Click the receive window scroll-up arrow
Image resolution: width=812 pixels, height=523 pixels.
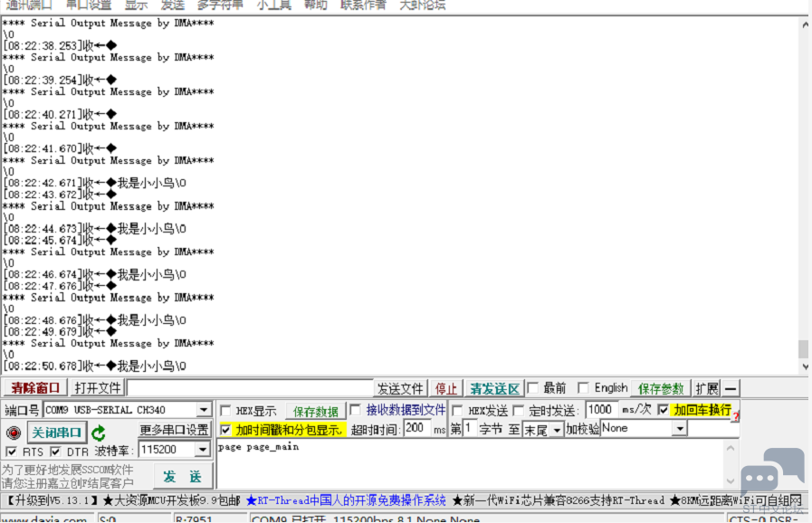pos(804,24)
